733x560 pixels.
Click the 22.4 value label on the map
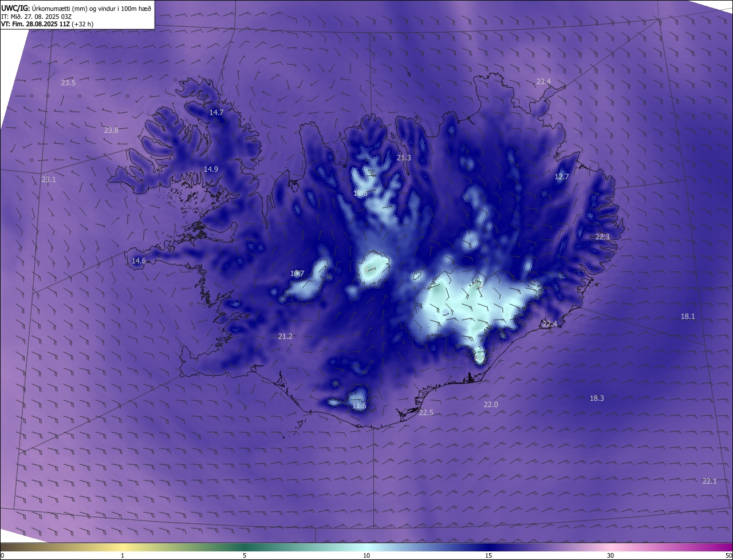550,325
